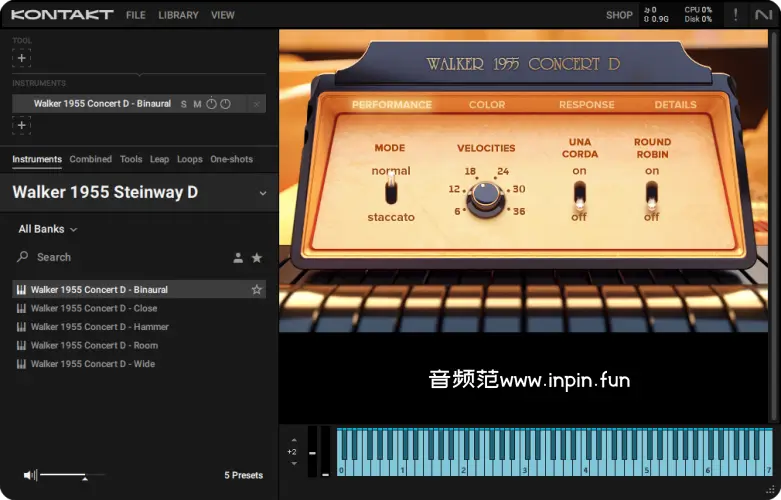Viewport: 781px width, 500px height.
Task: Toggle the Una Corda switch
Action: point(579,193)
